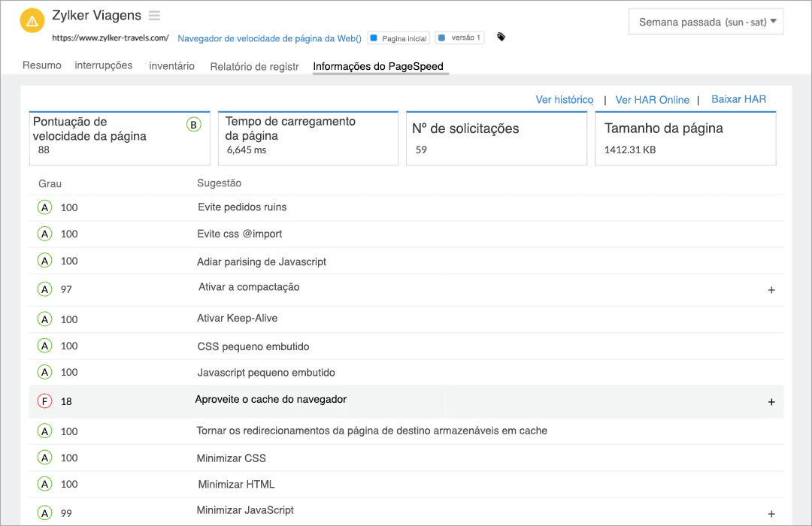Click the Ver histórico link
812x526 pixels.
pos(565,99)
